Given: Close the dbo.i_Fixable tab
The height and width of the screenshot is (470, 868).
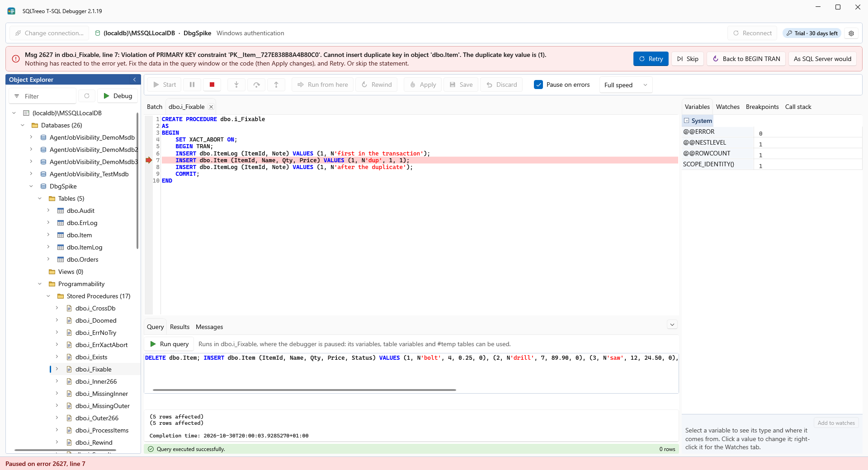Looking at the screenshot, I should (211, 107).
